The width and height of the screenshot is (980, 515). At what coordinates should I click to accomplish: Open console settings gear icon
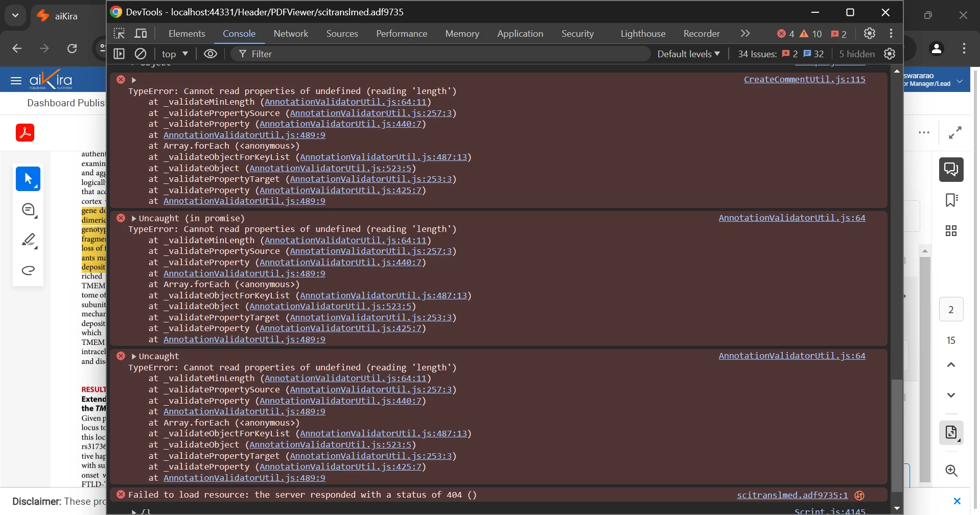[x=890, y=54]
